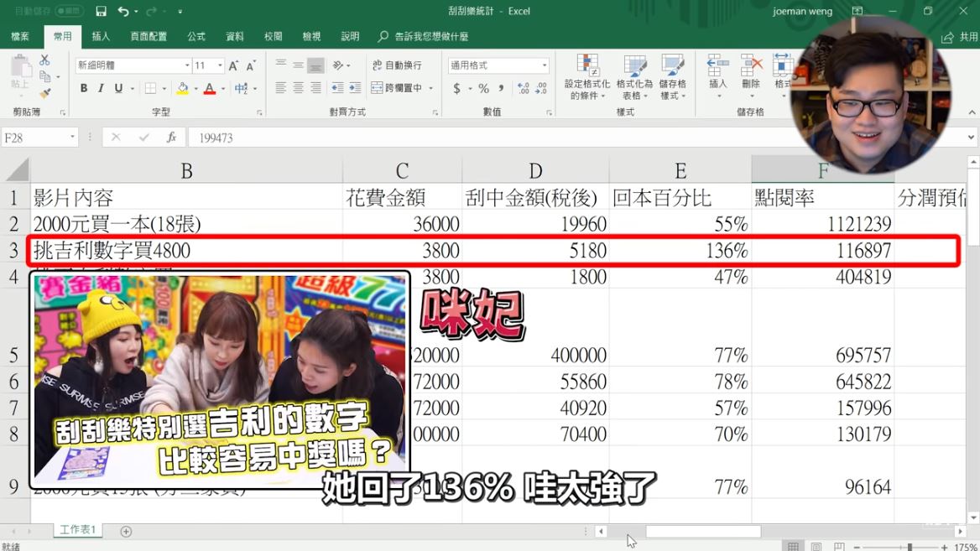Toggle 自動換行 wrap text
This screenshot has height=551, width=980.
click(x=396, y=65)
